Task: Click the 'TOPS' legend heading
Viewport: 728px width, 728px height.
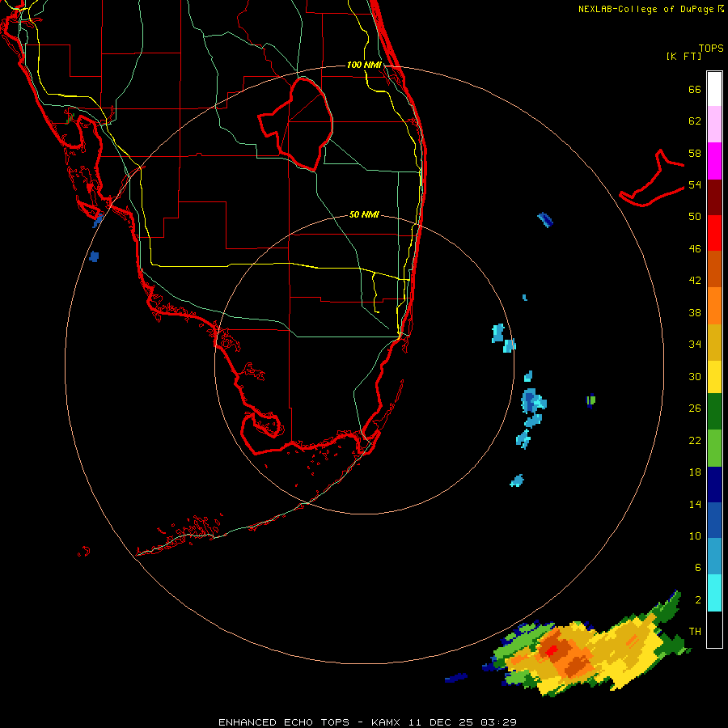Action: coord(711,49)
